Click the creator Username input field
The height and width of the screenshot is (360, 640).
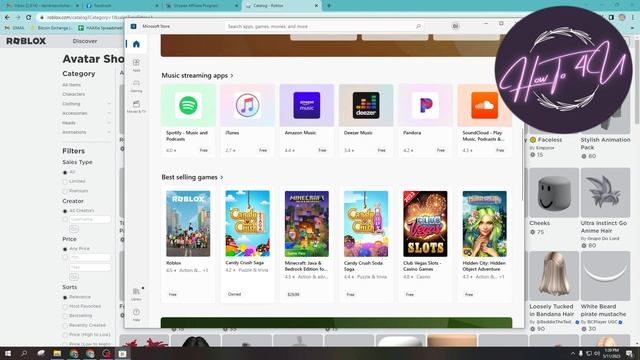(90, 219)
